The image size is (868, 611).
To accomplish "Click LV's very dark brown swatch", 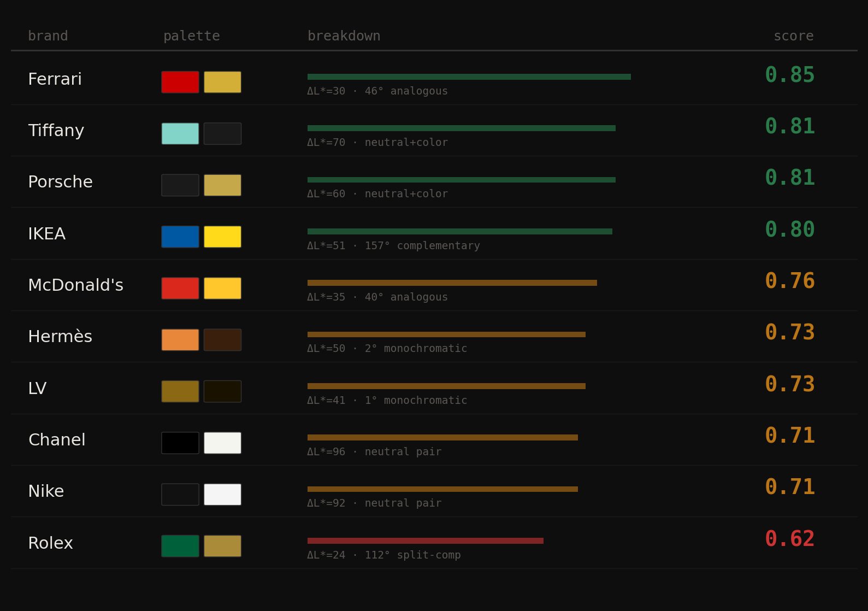I will pos(222,391).
